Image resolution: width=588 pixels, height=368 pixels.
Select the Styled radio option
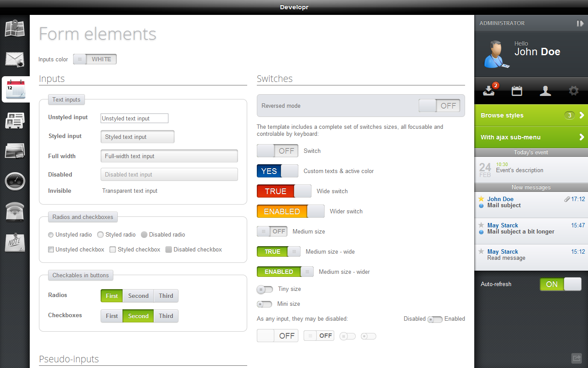[101, 235]
